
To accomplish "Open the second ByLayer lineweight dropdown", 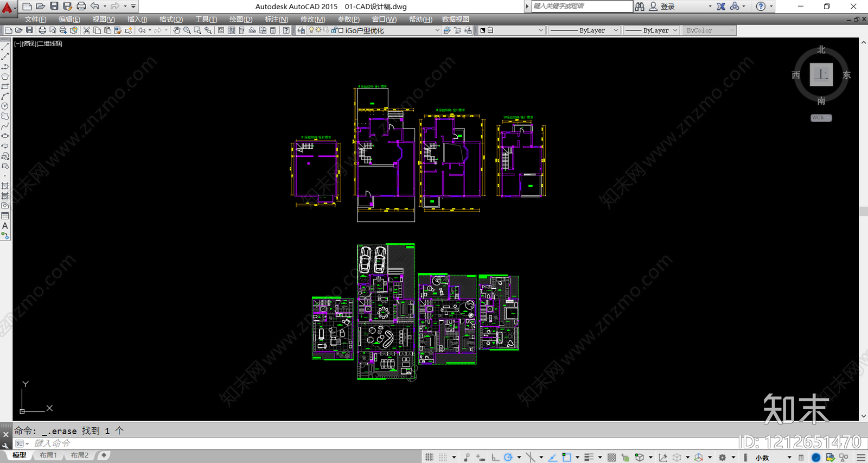I will 651,30.
